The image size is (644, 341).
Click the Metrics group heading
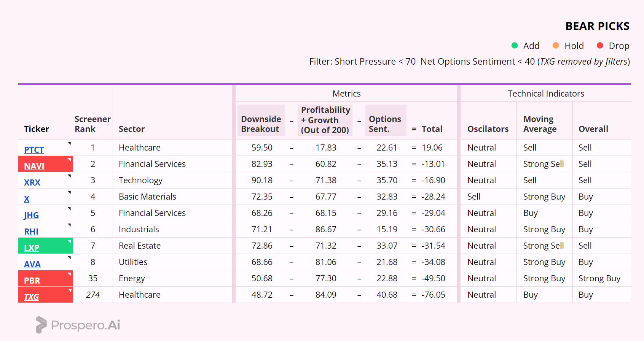tap(346, 94)
